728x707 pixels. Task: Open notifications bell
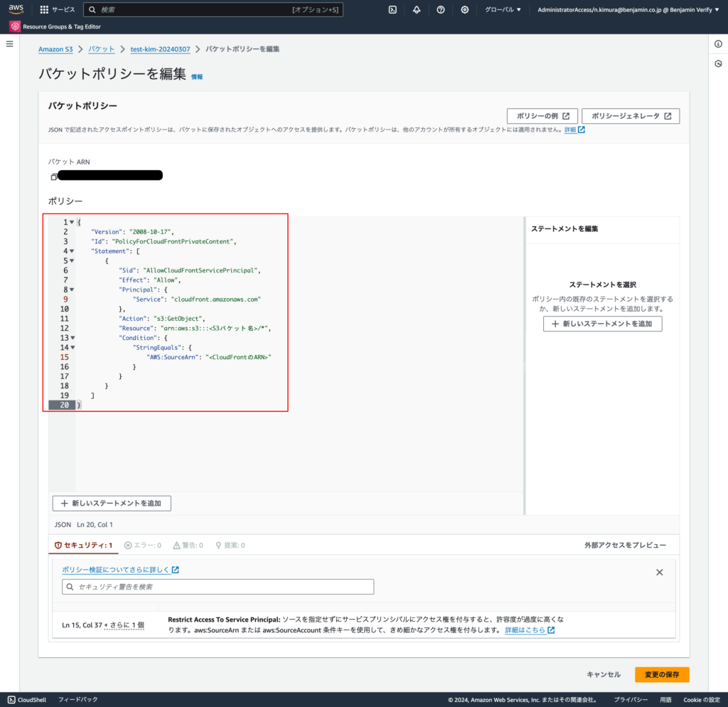417,10
